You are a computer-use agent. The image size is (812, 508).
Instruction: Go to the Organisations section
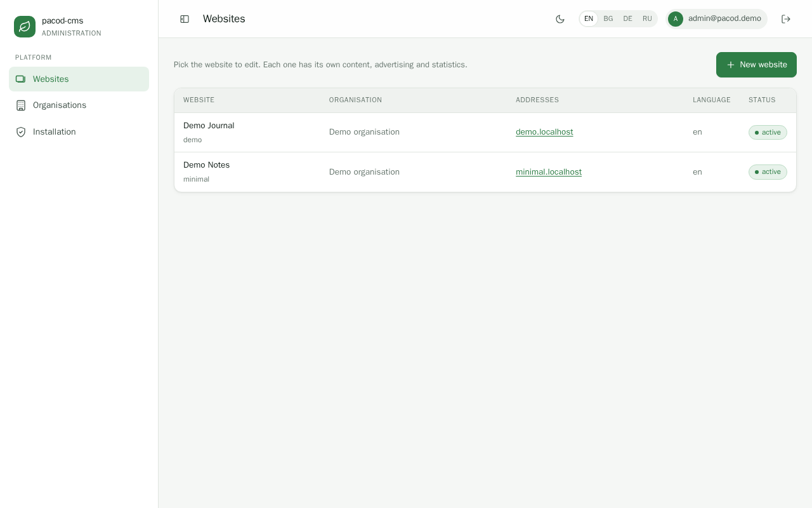79,105
